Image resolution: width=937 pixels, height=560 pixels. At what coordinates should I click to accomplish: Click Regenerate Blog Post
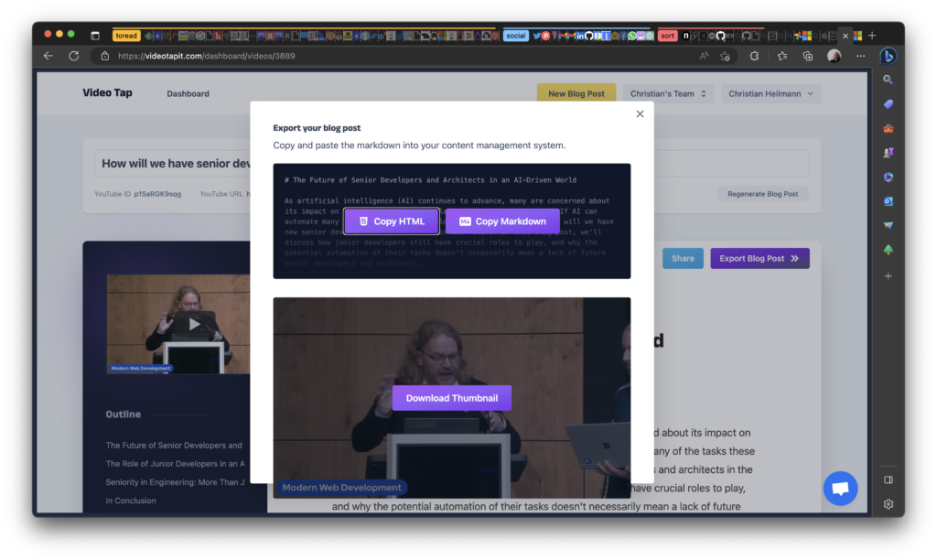[x=762, y=194]
